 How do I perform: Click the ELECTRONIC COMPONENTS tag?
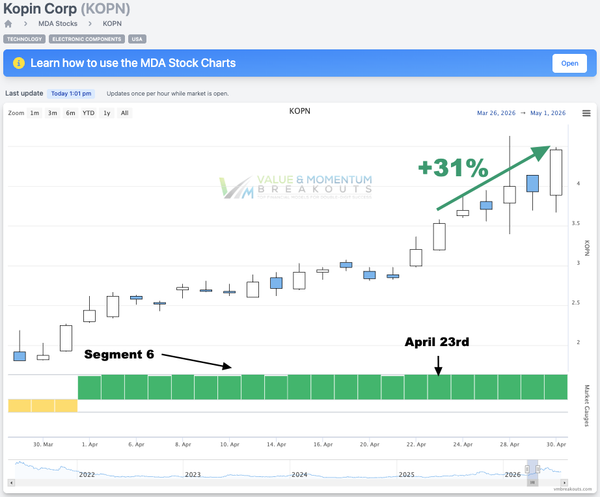point(86,39)
